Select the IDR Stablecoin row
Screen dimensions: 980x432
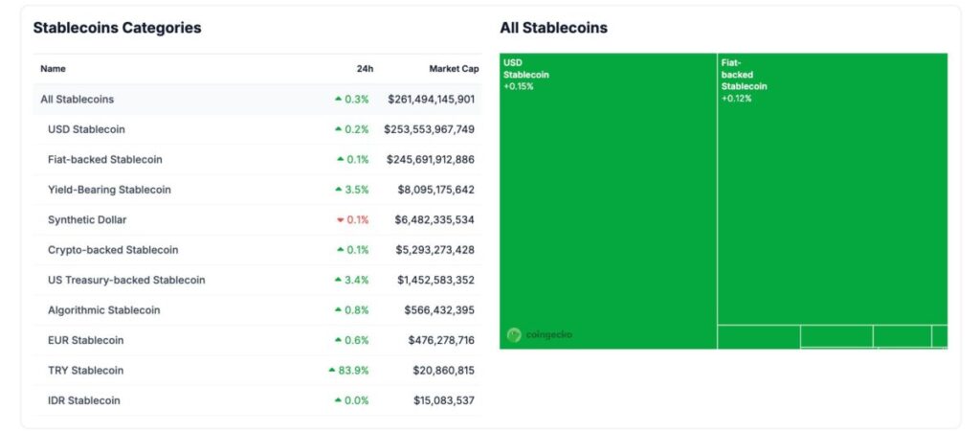click(84, 400)
